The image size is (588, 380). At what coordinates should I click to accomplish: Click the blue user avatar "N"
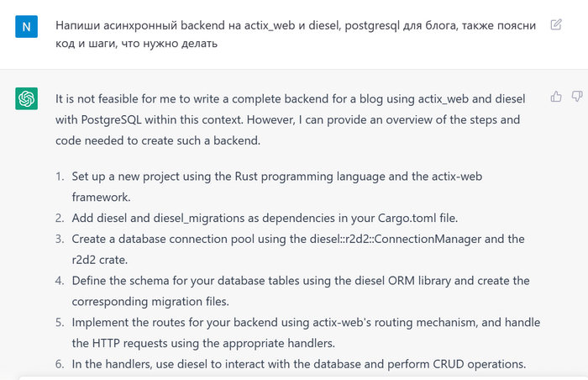[27, 27]
